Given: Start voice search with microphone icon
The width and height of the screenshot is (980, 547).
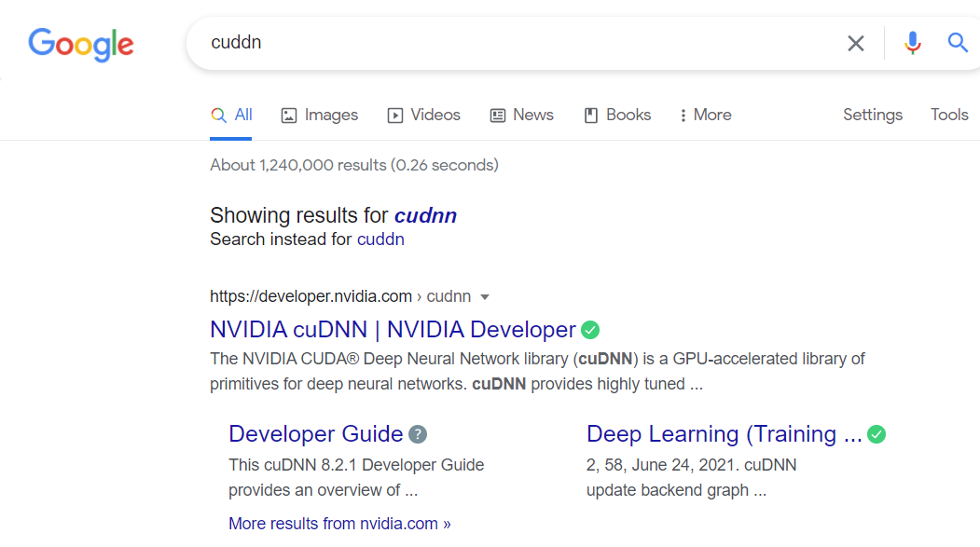Looking at the screenshot, I should [913, 43].
